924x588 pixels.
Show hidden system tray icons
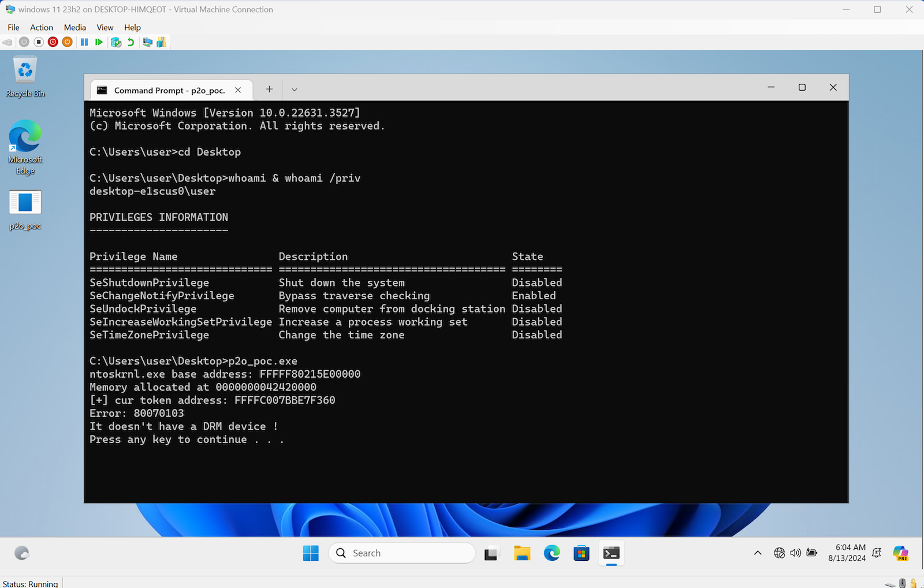pyautogui.click(x=758, y=553)
